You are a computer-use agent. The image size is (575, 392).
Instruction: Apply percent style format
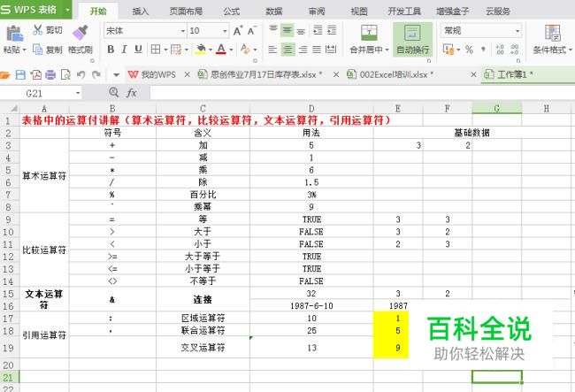pyautogui.click(x=469, y=50)
